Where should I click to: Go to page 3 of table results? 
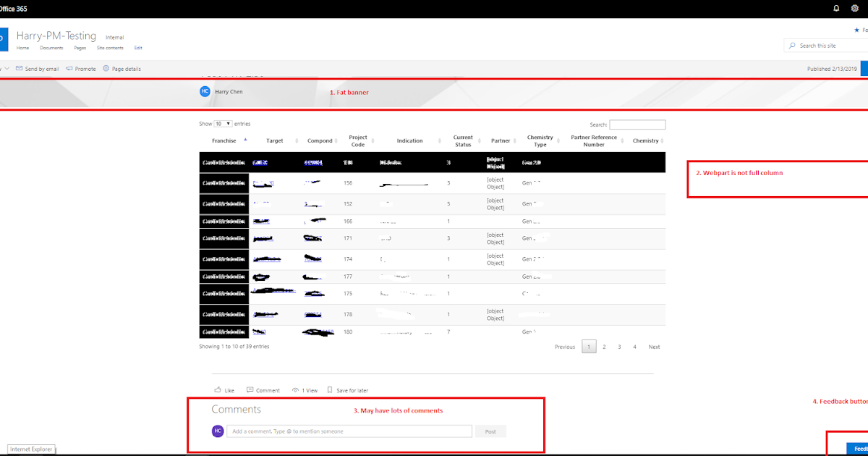tap(619, 347)
